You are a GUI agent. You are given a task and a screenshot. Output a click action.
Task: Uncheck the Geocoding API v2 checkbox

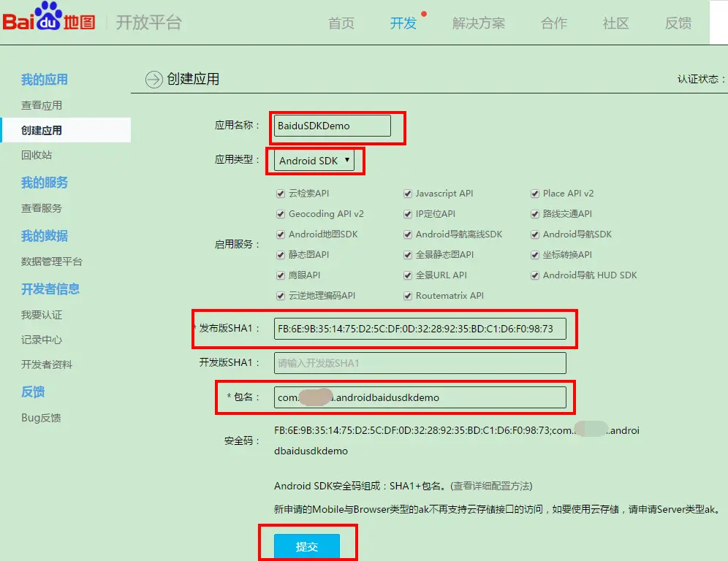(x=281, y=214)
